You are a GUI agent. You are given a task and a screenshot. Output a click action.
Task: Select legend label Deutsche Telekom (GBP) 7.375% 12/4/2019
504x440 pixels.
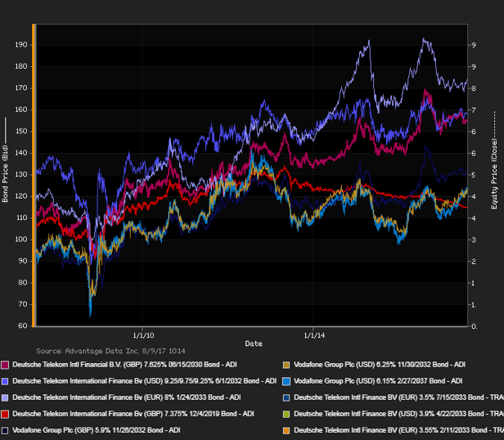133,414
